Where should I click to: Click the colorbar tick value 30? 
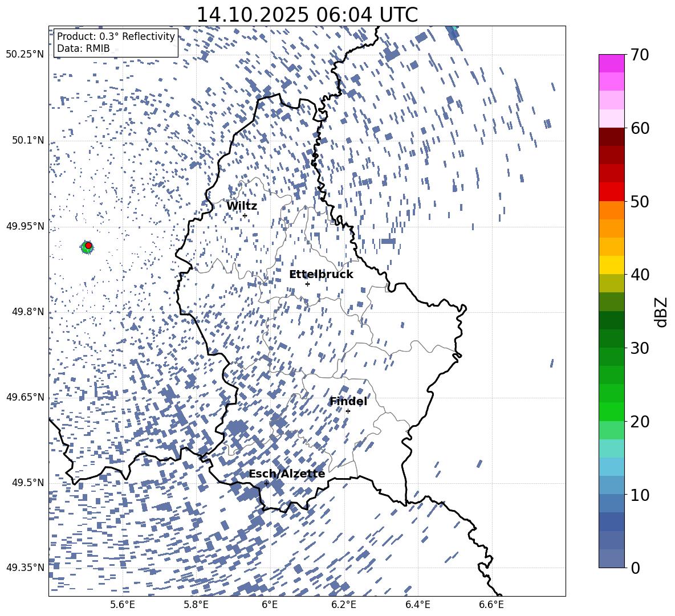[640, 348]
